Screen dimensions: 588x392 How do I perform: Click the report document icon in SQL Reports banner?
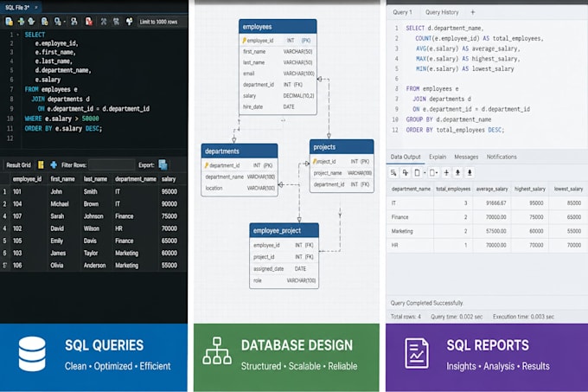[416, 353]
